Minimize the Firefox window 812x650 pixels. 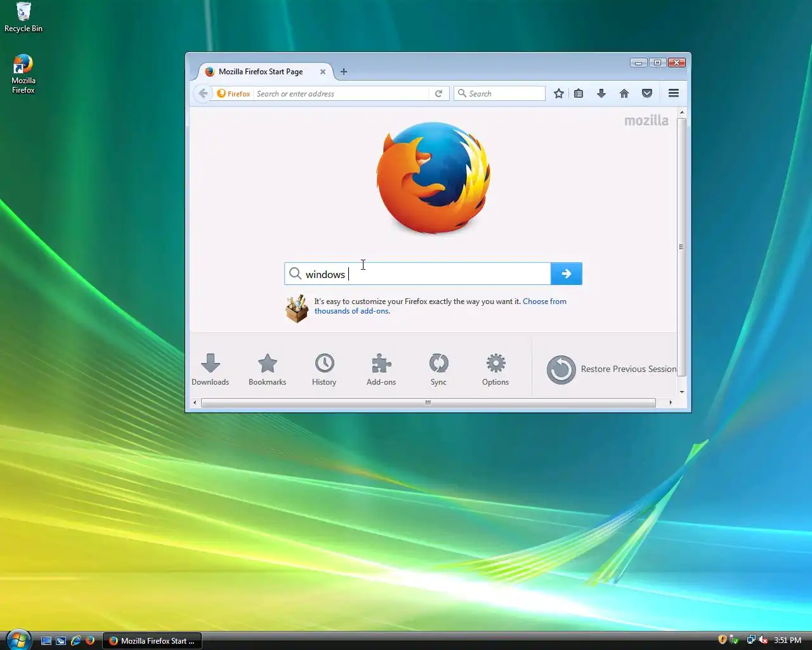[x=639, y=62]
